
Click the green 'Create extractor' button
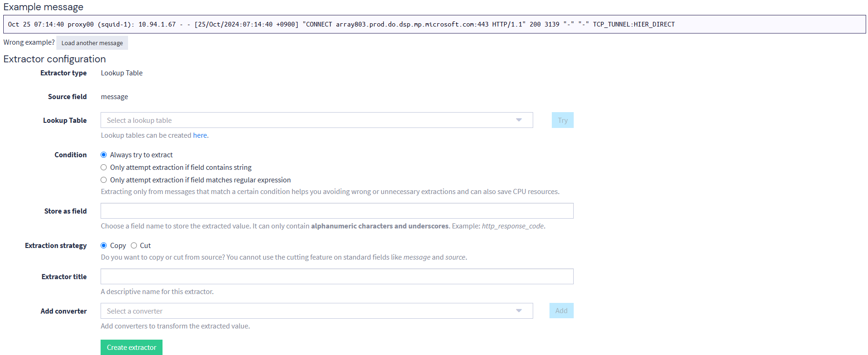131,348
